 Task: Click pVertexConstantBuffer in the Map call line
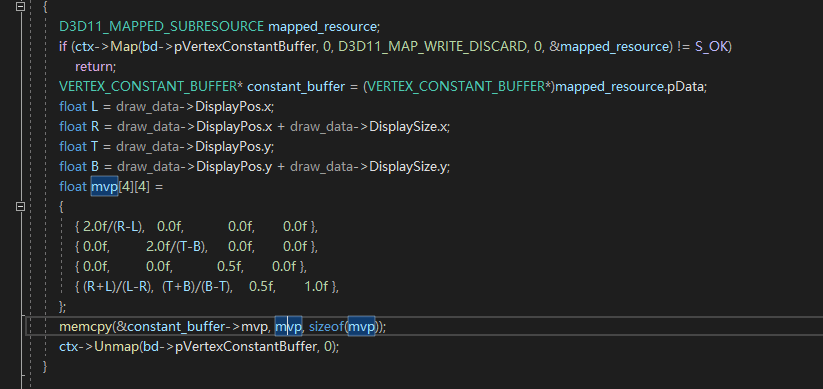coord(245,46)
